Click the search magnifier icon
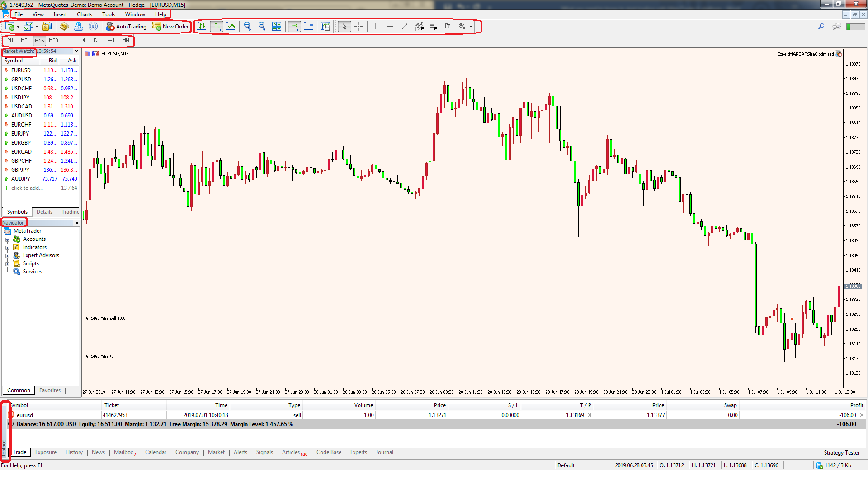868x488 pixels. tap(821, 27)
